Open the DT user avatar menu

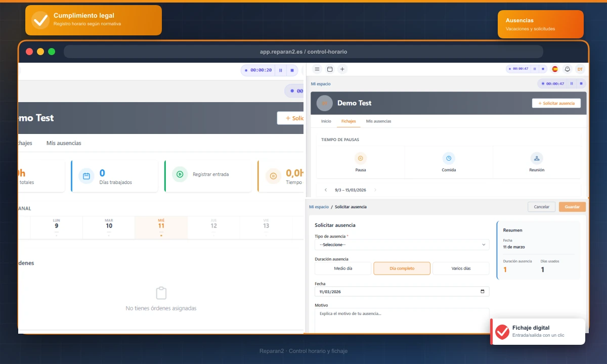point(580,69)
